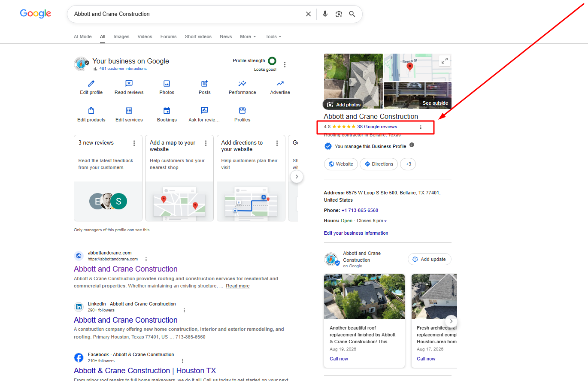The width and height of the screenshot is (588, 381).
Task: Open Performance icon
Action: (x=242, y=84)
